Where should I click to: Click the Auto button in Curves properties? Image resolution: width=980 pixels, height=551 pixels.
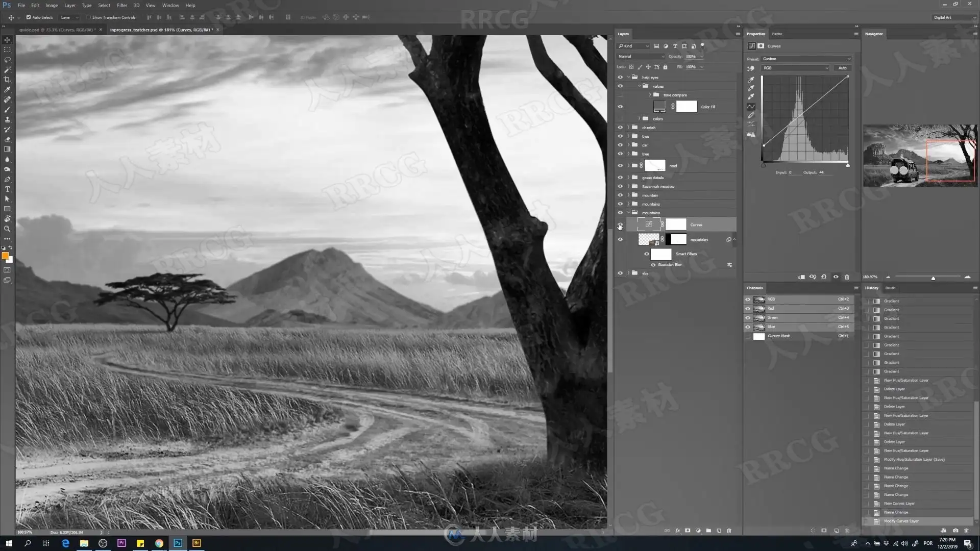842,68
